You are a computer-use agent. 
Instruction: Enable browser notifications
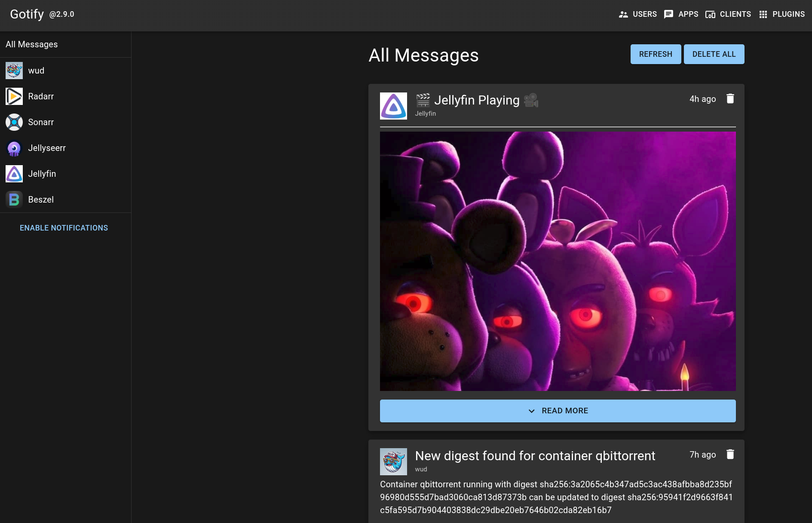click(64, 228)
